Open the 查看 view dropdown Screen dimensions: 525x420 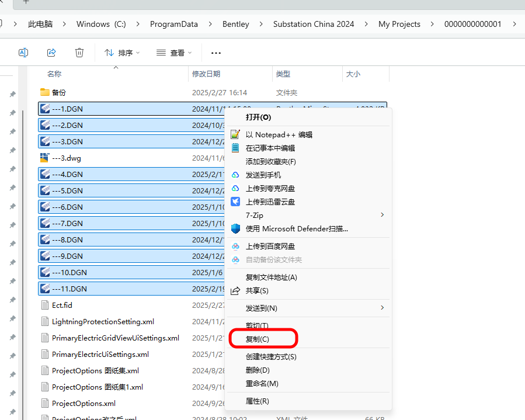coord(174,53)
